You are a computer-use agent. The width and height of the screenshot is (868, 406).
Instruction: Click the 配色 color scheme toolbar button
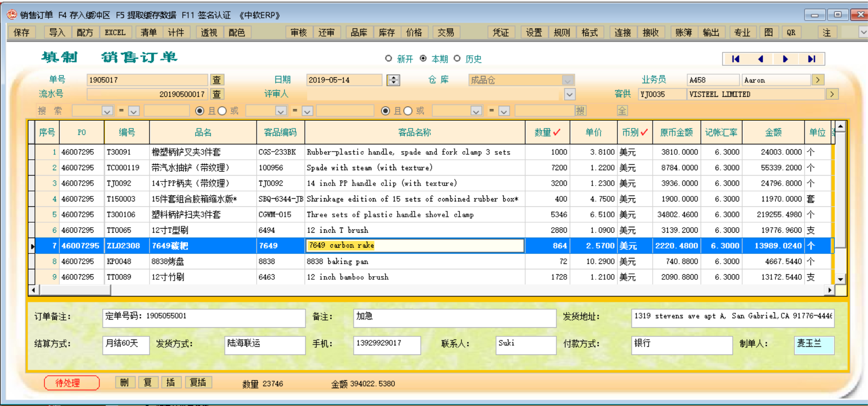coord(237,33)
